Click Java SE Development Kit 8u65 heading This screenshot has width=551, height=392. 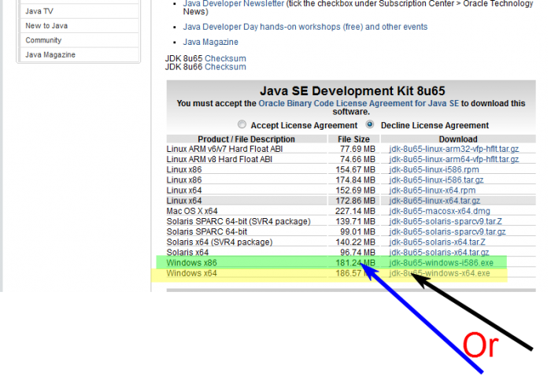tap(353, 91)
